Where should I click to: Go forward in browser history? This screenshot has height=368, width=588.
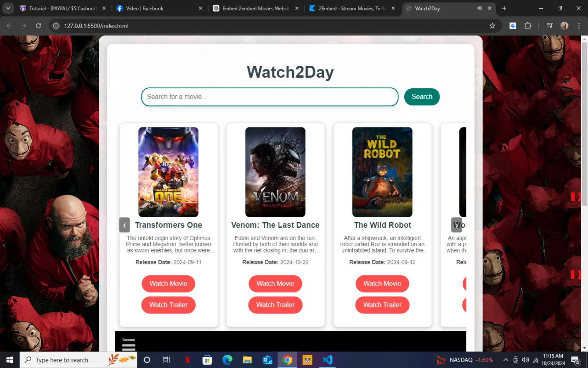point(24,26)
